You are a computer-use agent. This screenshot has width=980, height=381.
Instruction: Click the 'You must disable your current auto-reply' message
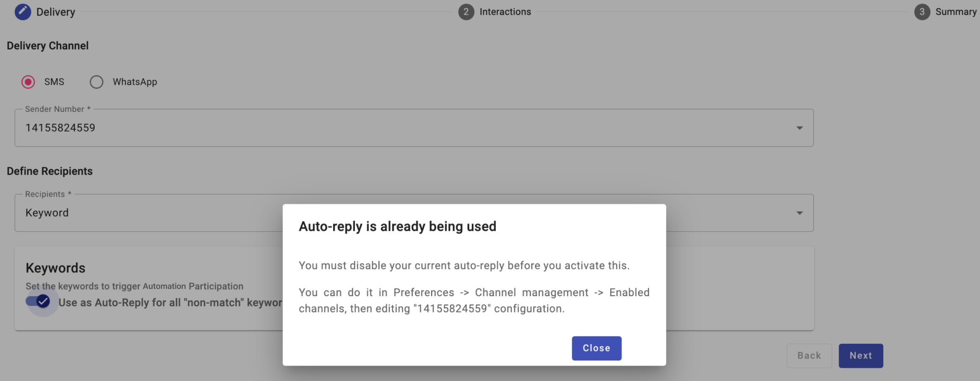tap(464, 266)
